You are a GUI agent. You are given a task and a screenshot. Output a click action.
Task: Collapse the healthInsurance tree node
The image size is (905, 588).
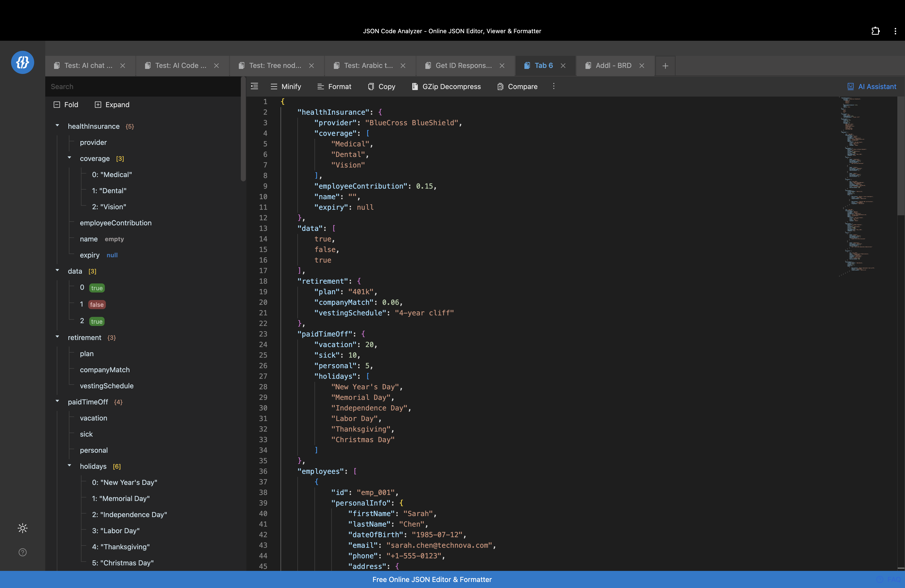point(57,125)
